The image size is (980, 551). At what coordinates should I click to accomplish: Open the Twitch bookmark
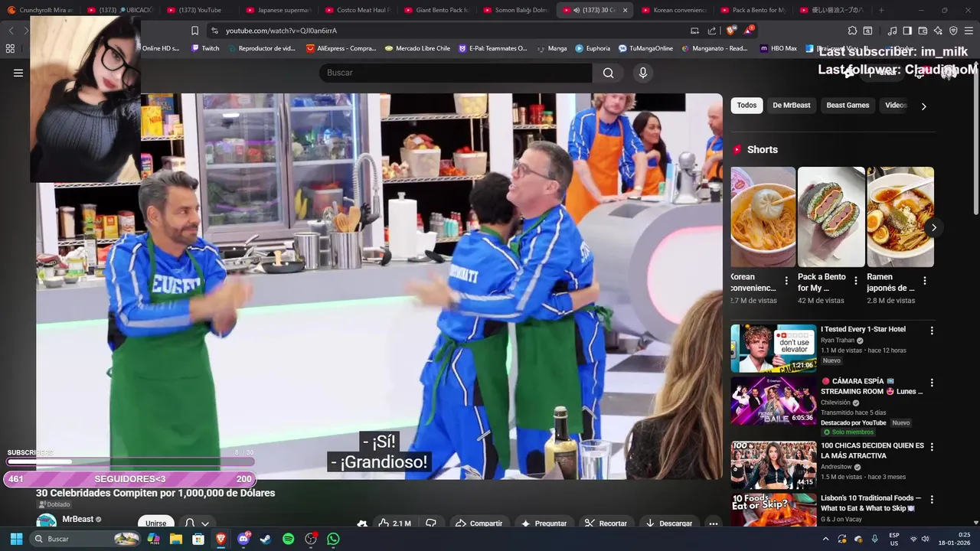click(x=205, y=48)
